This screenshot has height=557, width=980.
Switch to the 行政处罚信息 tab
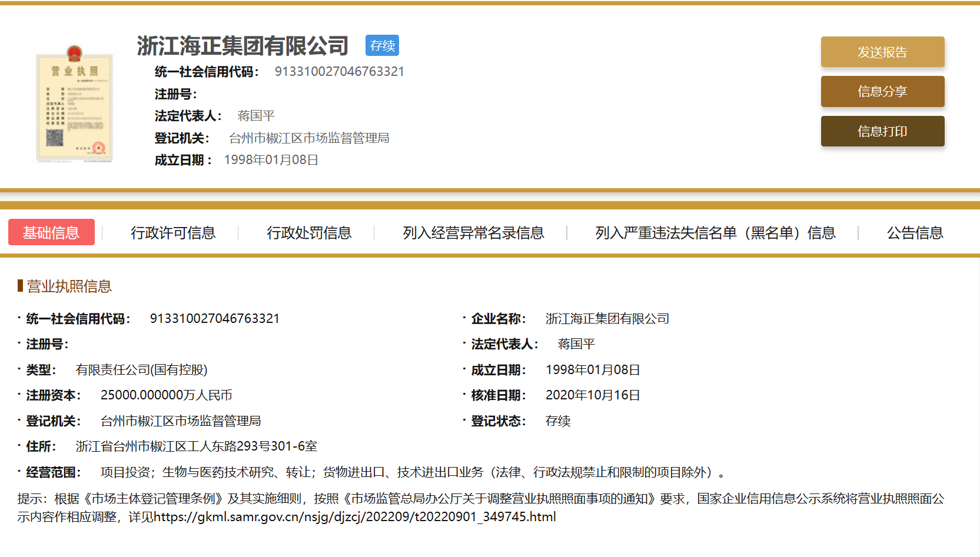[x=310, y=232]
